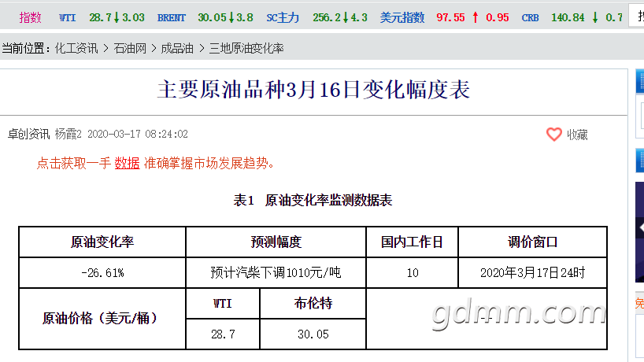Open 三地原油变化率 breadcrumb link
644x362 pixels.
(x=246, y=49)
